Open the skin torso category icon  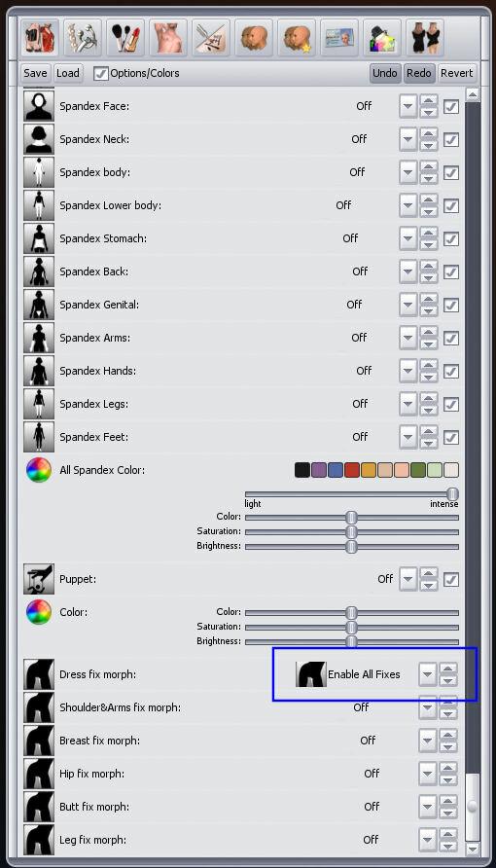(168, 38)
